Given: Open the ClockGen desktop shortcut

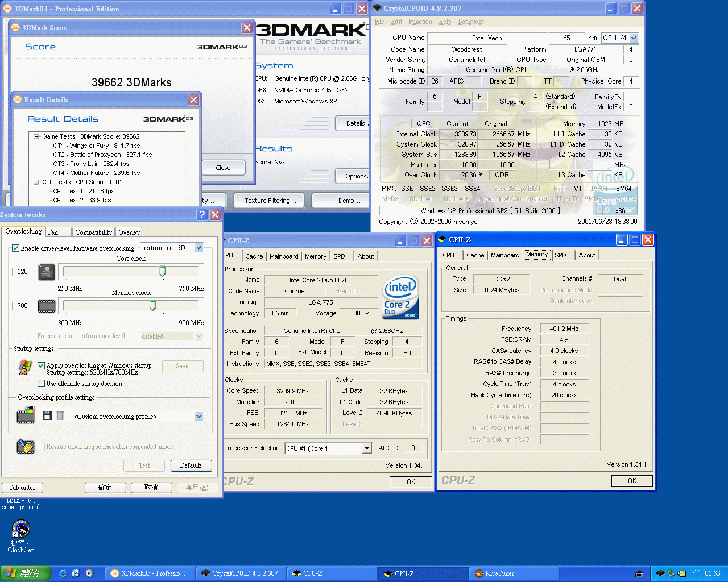Looking at the screenshot, I should click(21, 530).
